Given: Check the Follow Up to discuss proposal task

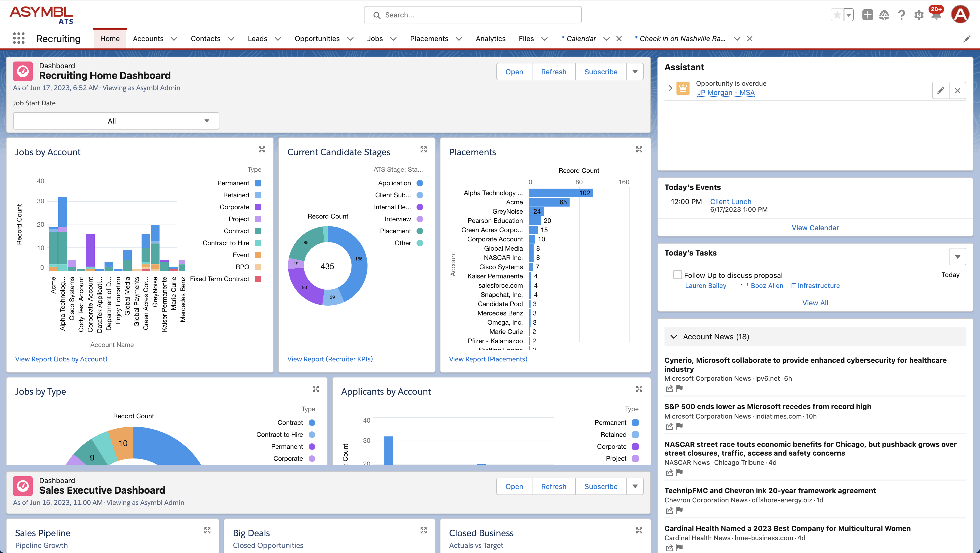Looking at the screenshot, I should click(677, 275).
